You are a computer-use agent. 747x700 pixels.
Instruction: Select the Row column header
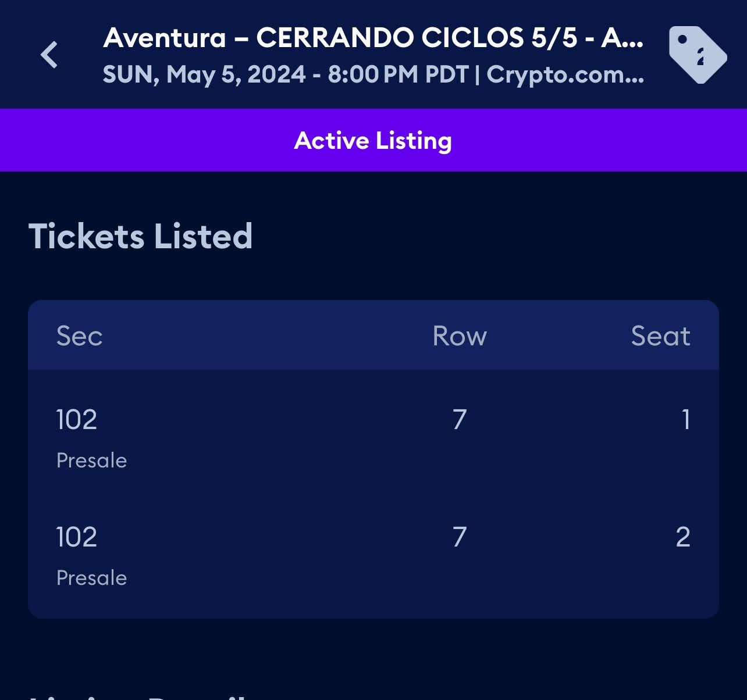pyautogui.click(x=459, y=336)
